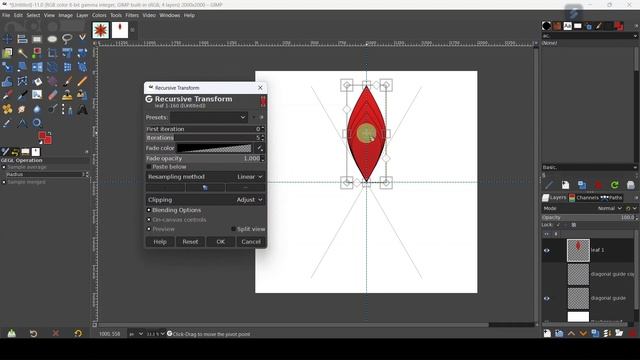This screenshot has height=360, width=640.
Task: Raise the selected layer with up arrow
Action: tap(571, 333)
